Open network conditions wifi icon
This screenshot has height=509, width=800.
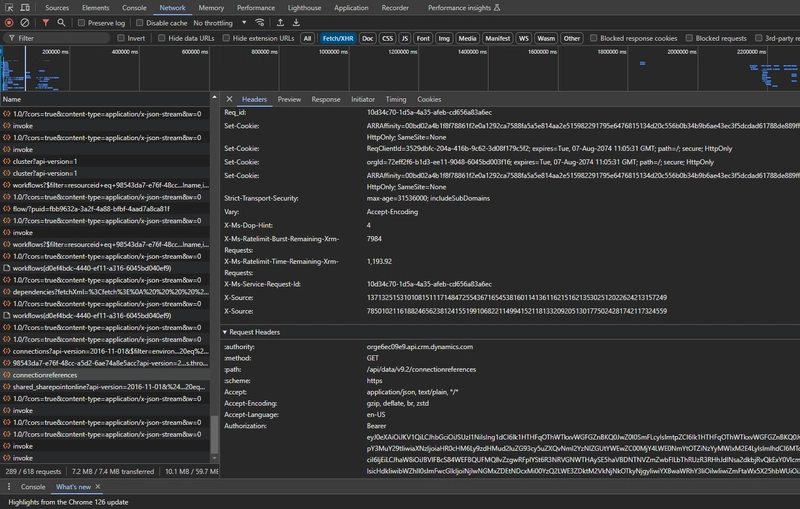(260, 22)
